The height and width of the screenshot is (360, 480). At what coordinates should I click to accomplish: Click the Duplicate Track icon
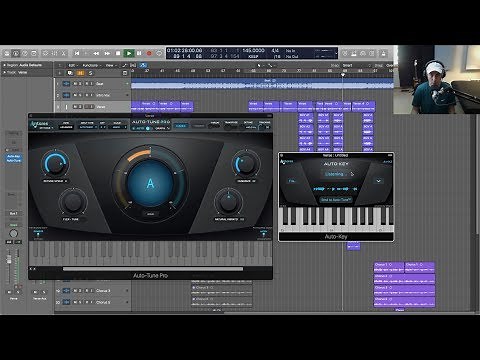[70, 73]
